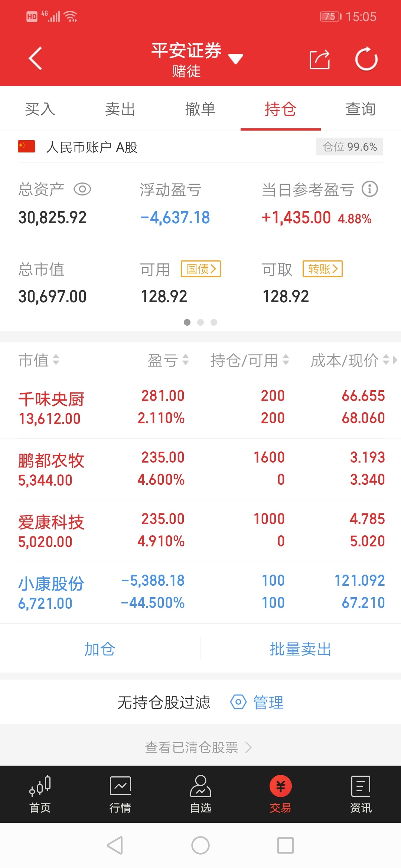The height and width of the screenshot is (868, 401).
Task: Sort holdings by 市值 column
Action: coord(39,360)
